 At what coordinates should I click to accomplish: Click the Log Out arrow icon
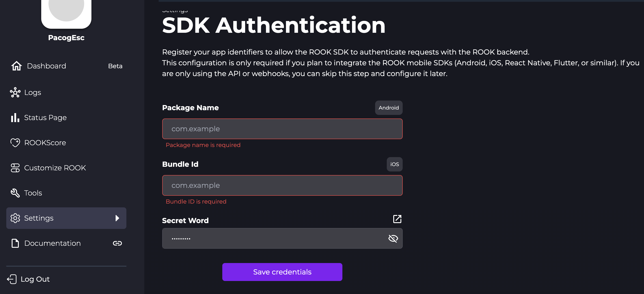(12, 279)
